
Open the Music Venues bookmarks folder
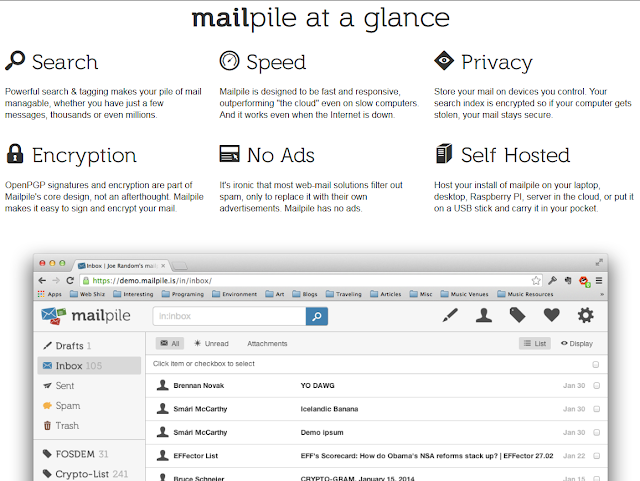pyautogui.click(x=464, y=294)
